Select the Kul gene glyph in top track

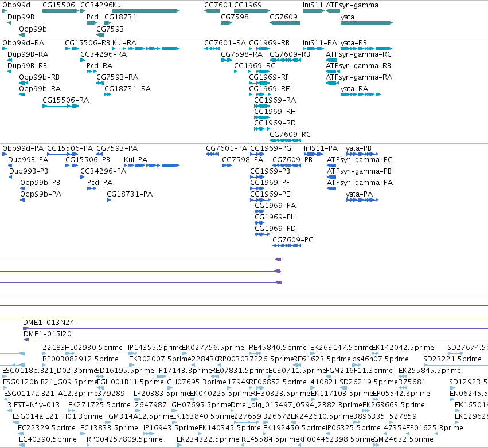[x=146, y=11]
